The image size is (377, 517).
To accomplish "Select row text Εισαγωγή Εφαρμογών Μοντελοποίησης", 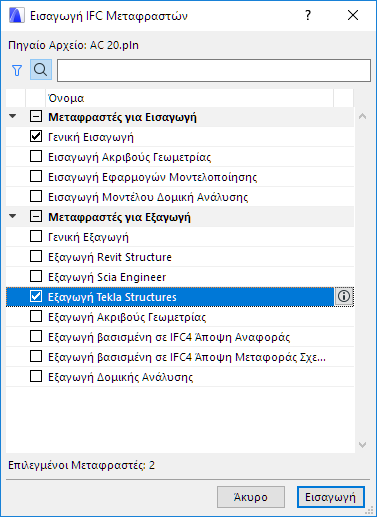I will [153, 177].
